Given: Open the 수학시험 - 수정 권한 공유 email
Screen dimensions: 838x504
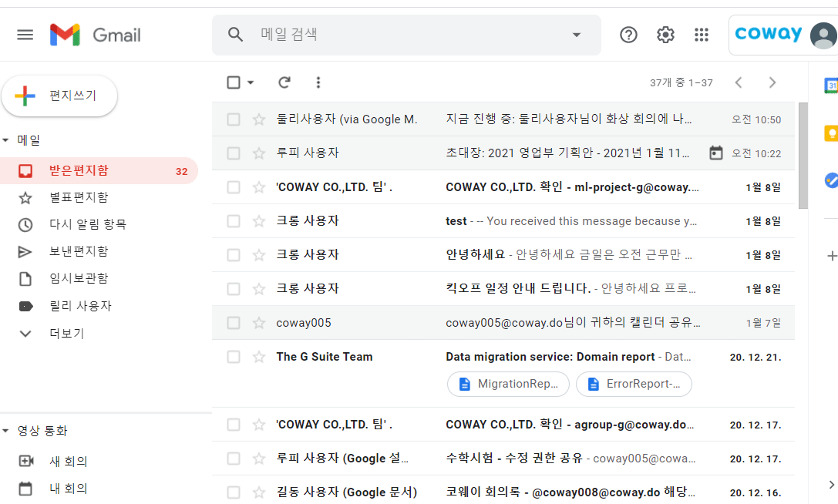Looking at the screenshot, I should [503, 459].
